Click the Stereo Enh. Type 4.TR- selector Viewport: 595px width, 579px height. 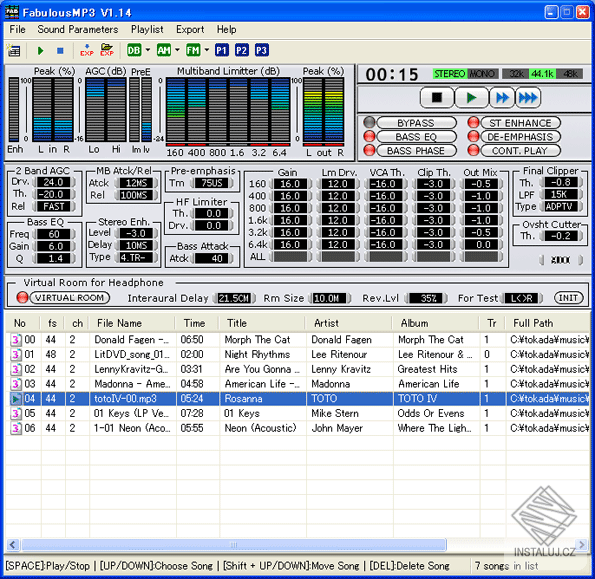point(136,258)
